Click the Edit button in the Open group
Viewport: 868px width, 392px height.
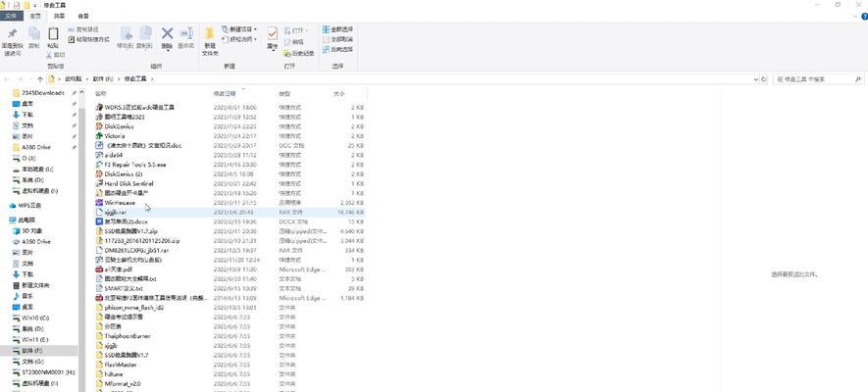pyautogui.click(x=294, y=41)
